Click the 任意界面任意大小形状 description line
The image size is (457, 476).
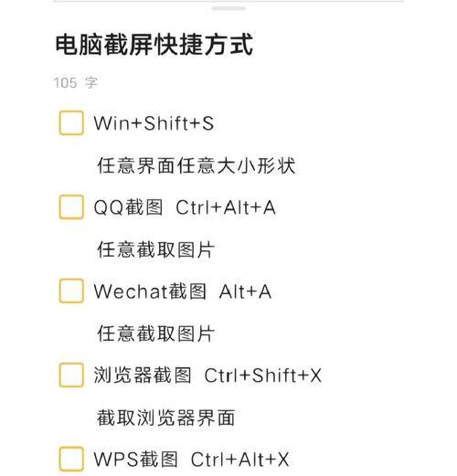pos(197,165)
